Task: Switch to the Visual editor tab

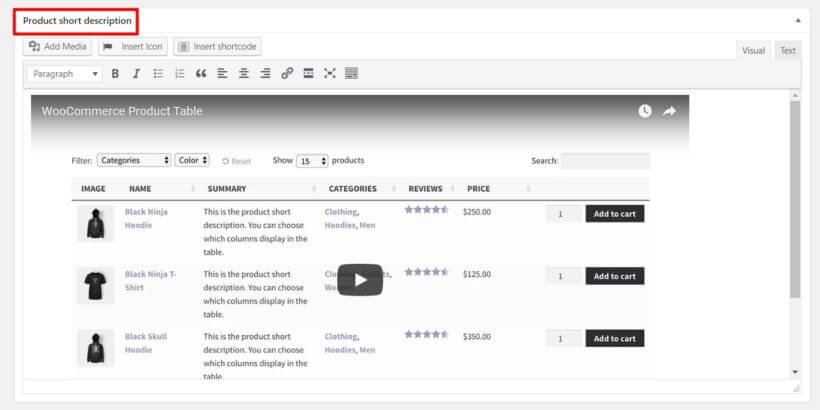Action: pos(753,51)
